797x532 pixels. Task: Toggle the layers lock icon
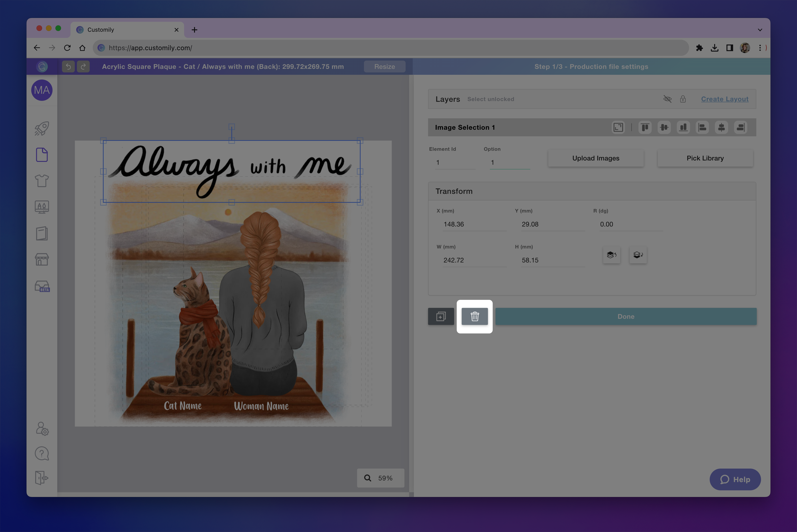click(683, 99)
